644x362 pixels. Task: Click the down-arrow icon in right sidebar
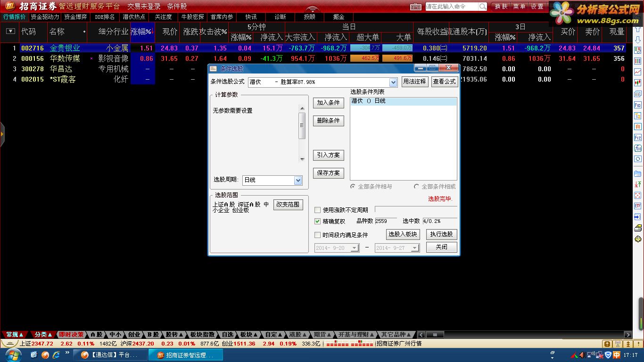[638, 40]
